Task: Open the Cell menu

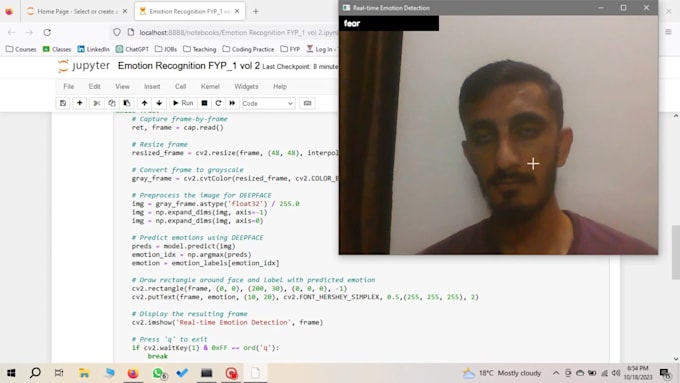Action: pyautogui.click(x=180, y=86)
